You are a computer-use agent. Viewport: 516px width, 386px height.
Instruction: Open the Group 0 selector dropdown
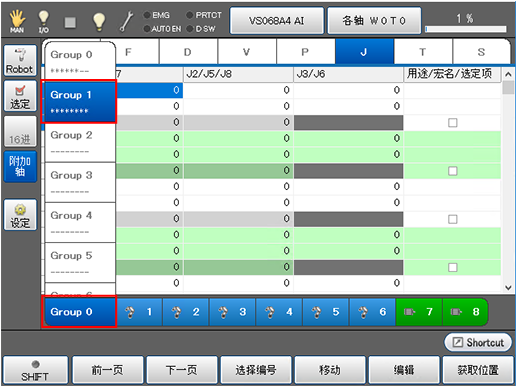pos(79,312)
